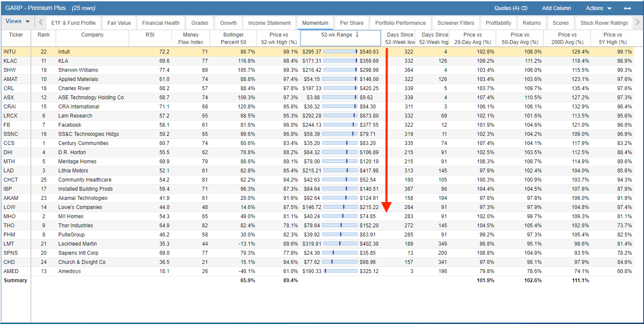Screen dimensions: 644x324
Task: Open the Screener Filters tab
Action: click(456, 23)
